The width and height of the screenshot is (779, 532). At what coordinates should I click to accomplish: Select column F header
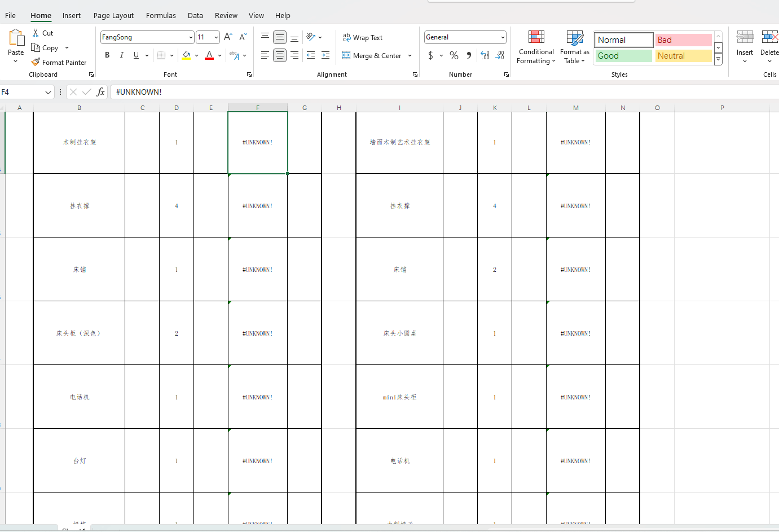[258, 108]
